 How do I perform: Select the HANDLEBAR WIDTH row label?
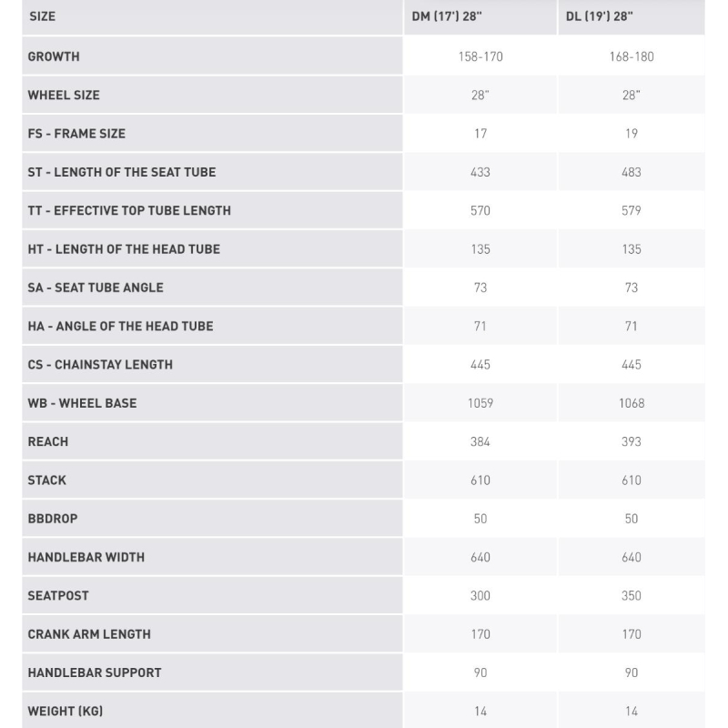[86, 557]
